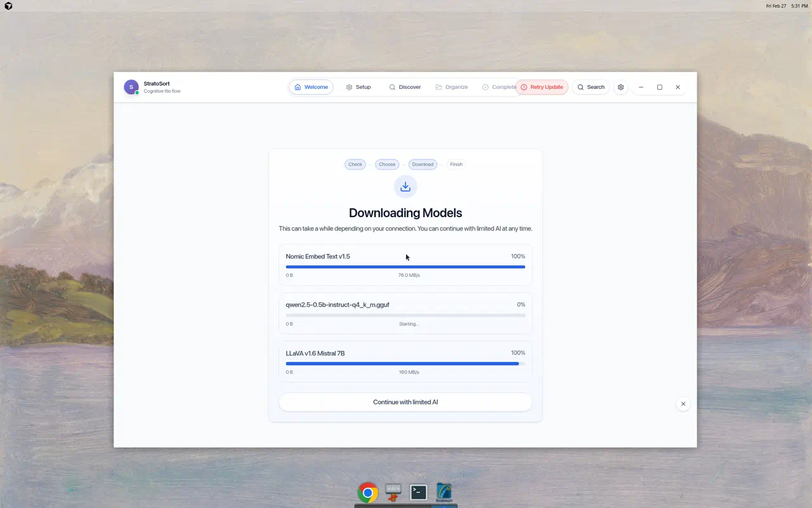Open the second dock icon next to Chrome
Viewport: 812px width, 508px height.
click(x=393, y=492)
